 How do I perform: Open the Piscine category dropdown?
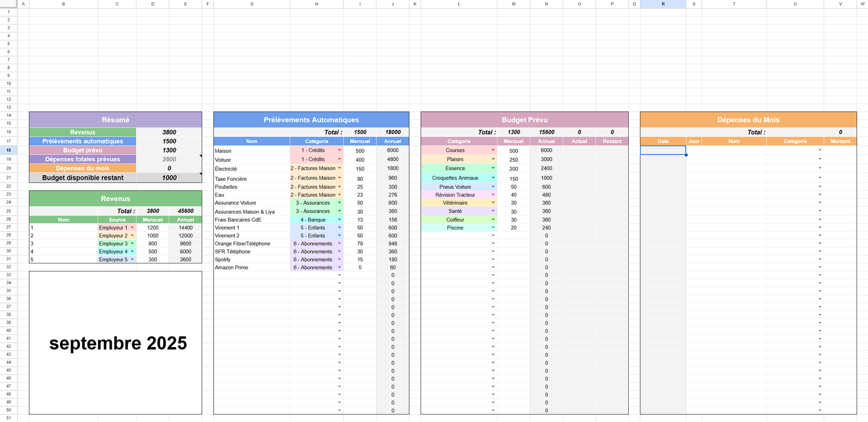click(x=493, y=228)
